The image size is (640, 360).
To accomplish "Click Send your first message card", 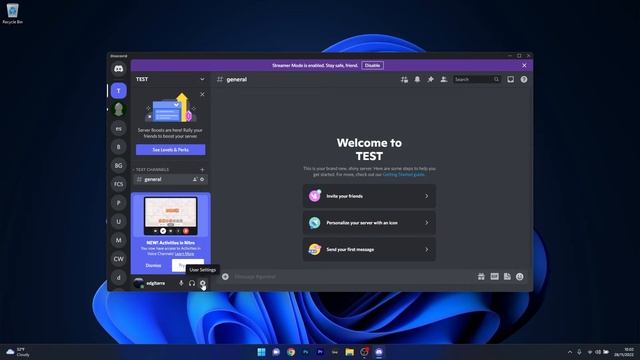I will (x=369, y=249).
